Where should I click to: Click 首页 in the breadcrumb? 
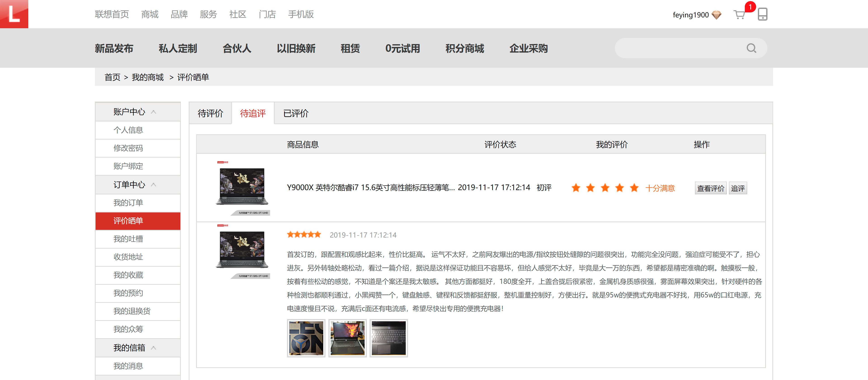click(x=112, y=77)
